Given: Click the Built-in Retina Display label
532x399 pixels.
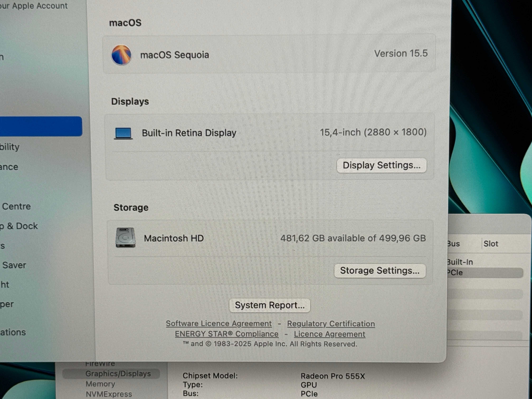Looking at the screenshot, I should pos(189,133).
